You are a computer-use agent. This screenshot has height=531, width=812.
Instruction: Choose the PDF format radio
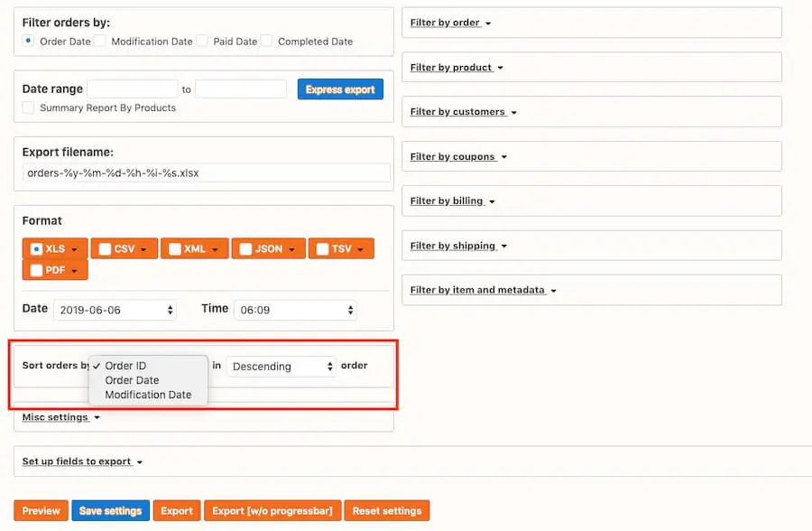(x=36, y=270)
